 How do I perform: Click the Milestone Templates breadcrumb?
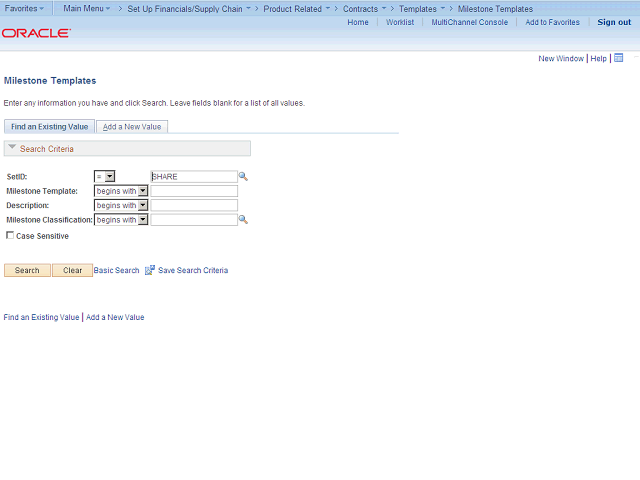point(495,9)
